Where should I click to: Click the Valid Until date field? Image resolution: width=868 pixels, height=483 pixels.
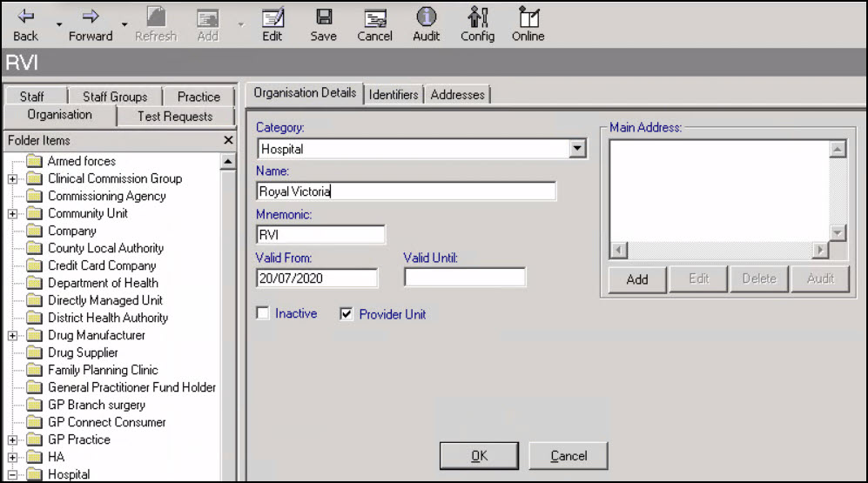click(x=465, y=278)
